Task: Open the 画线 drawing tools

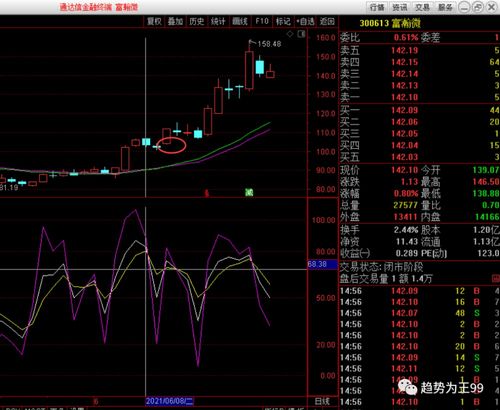Action: point(240,21)
